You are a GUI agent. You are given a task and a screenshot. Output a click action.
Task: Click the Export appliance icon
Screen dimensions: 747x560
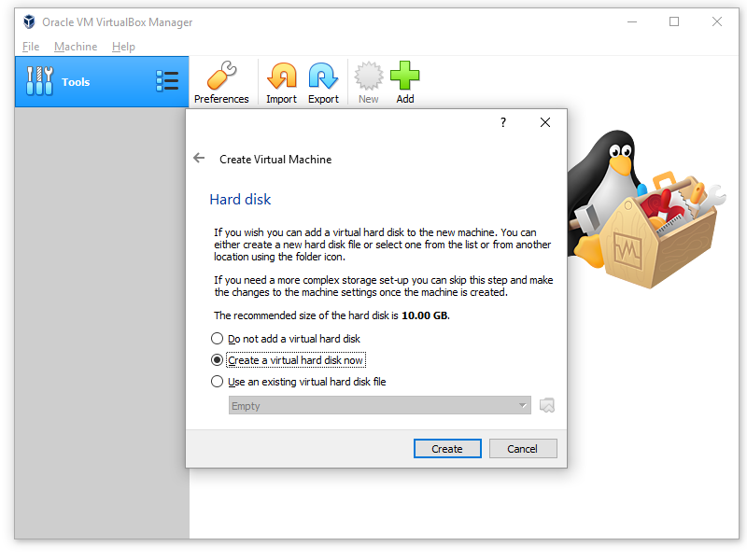(323, 82)
